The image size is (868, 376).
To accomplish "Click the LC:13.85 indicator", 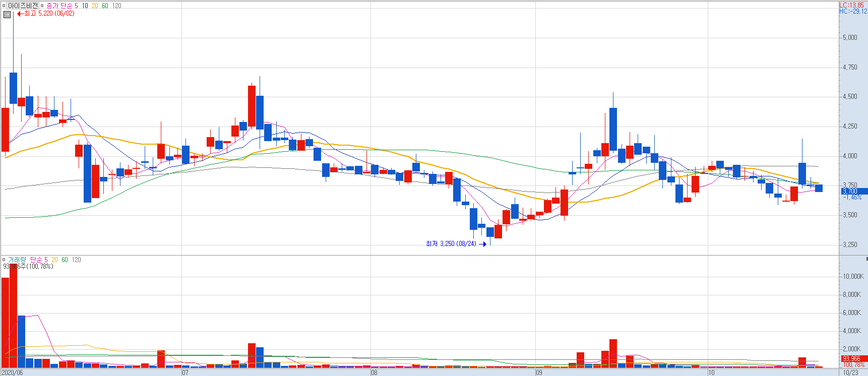I will tap(851, 5).
